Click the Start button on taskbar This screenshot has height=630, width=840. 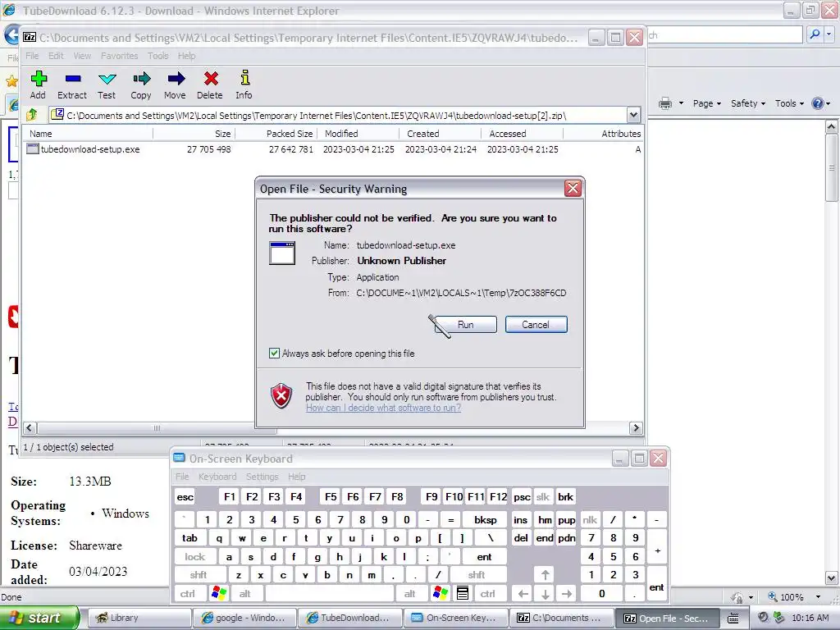[40, 618]
